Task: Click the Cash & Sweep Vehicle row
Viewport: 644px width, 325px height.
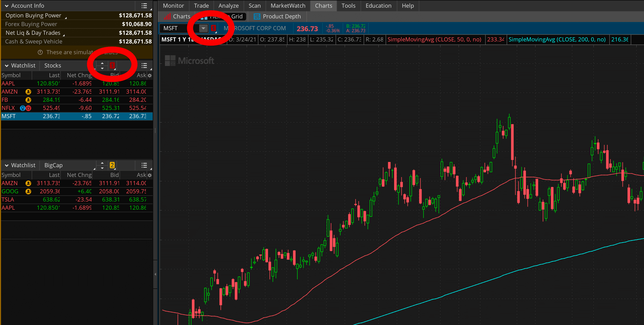Action: point(77,41)
